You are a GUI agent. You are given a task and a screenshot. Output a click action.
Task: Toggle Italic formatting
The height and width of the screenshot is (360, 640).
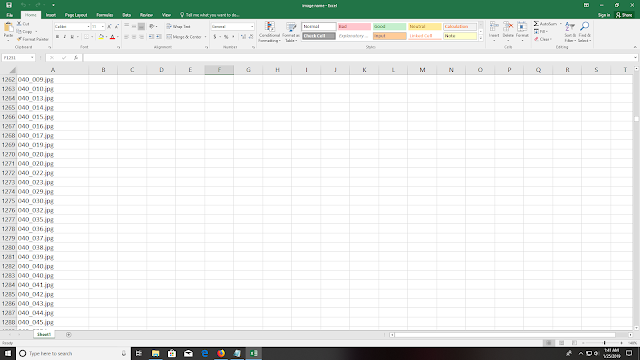(64, 37)
